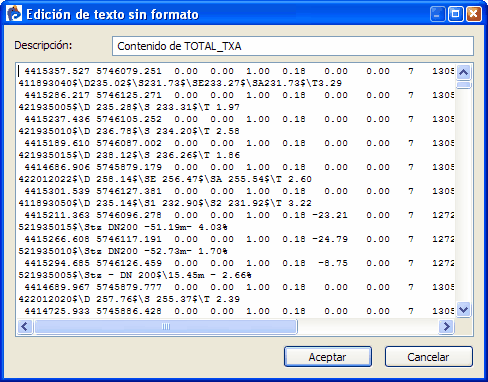Image resolution: width=488 pixels, height=382 pixels.
Task: Click coordinate 4415286.217 in text
Action: (x=57, y=95)
